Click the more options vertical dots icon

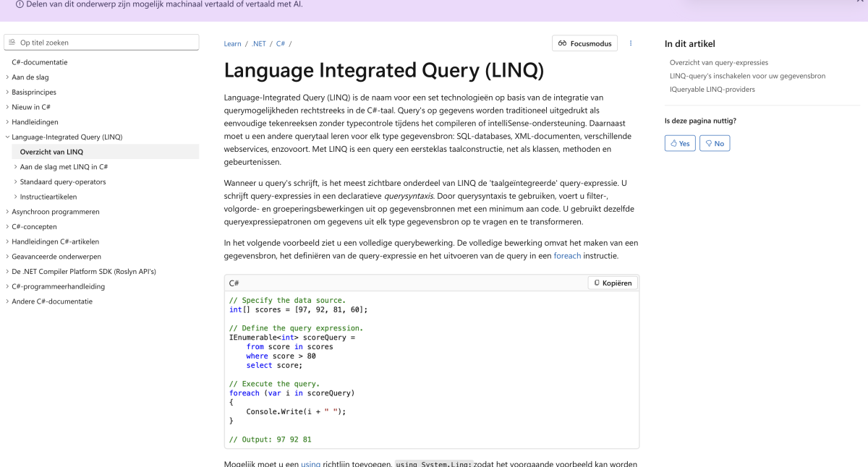631,43
